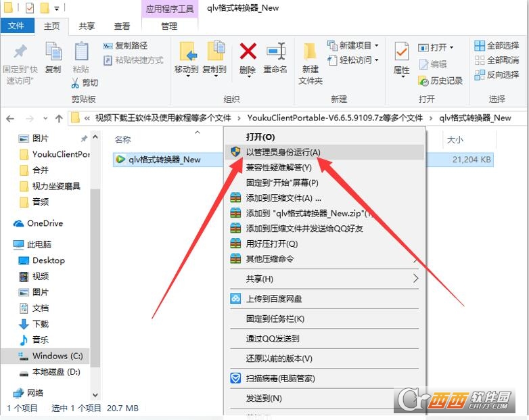Image resolution: width=529 pixels, height=420 pixels.
Task: Sort by 名称 column header
Action: tap(123, 140)
